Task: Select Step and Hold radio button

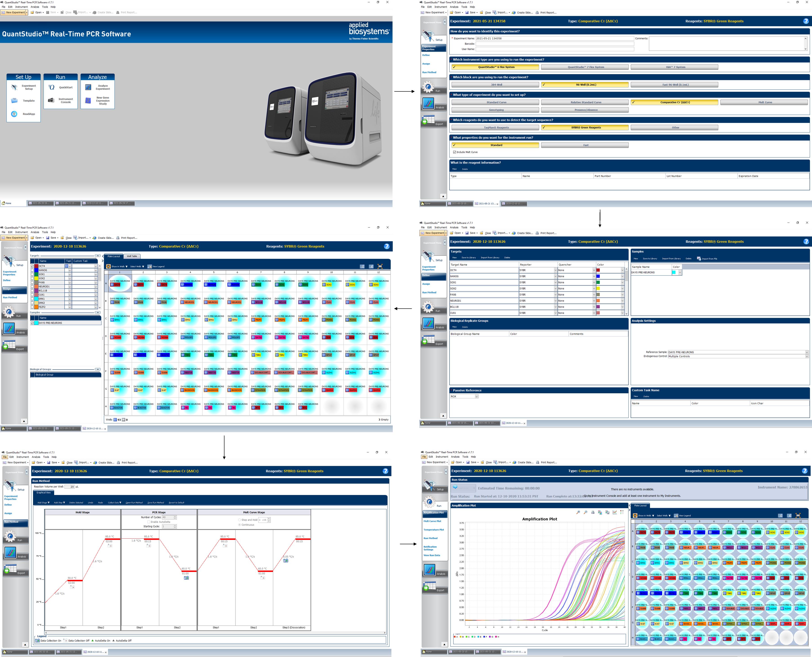Action: pos(239,520)
